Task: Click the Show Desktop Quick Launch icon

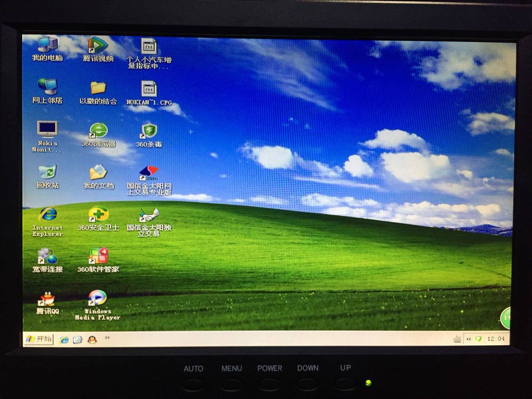Action: point(77,340)
